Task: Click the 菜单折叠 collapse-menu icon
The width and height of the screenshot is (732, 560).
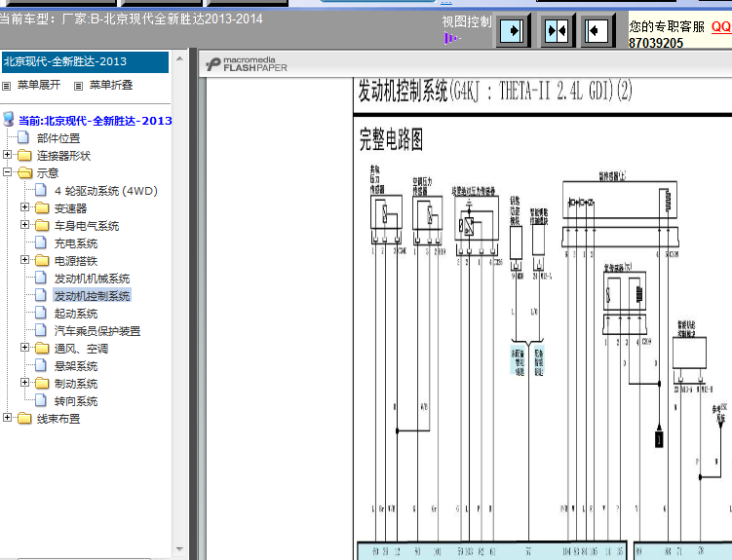Action: tap(78, 86)
